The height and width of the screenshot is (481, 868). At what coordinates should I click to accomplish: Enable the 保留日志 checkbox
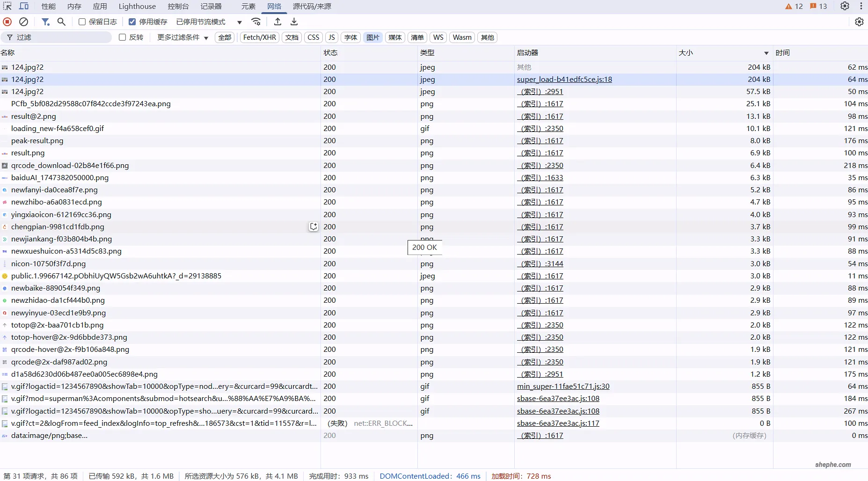click(x=82, y=22)
